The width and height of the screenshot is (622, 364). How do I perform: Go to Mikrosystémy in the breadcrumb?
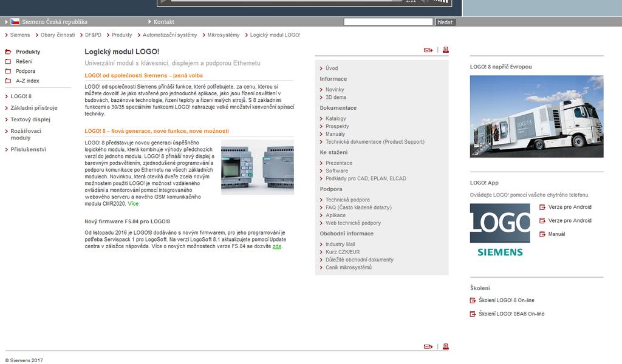click(x=224, y=35)
